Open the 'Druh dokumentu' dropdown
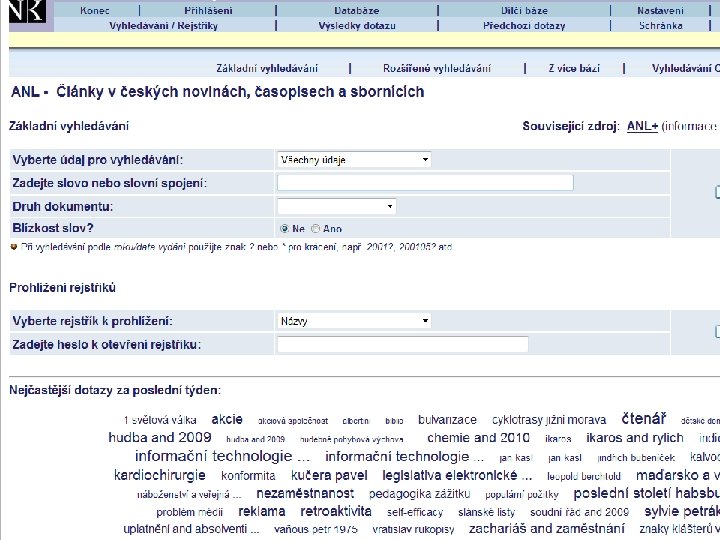The height and width of the screenshot is (540, 720). tap(337, 206)
